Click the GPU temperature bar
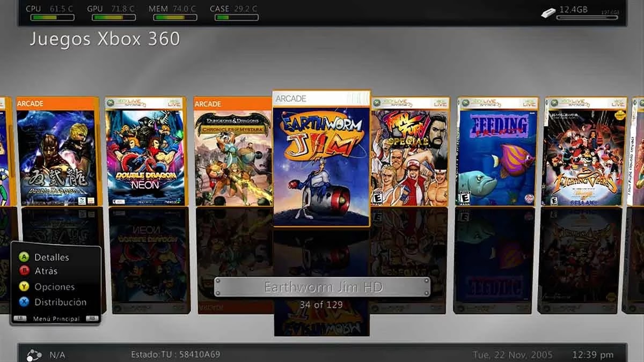This screenshot has width=644, height=362. 114,17
